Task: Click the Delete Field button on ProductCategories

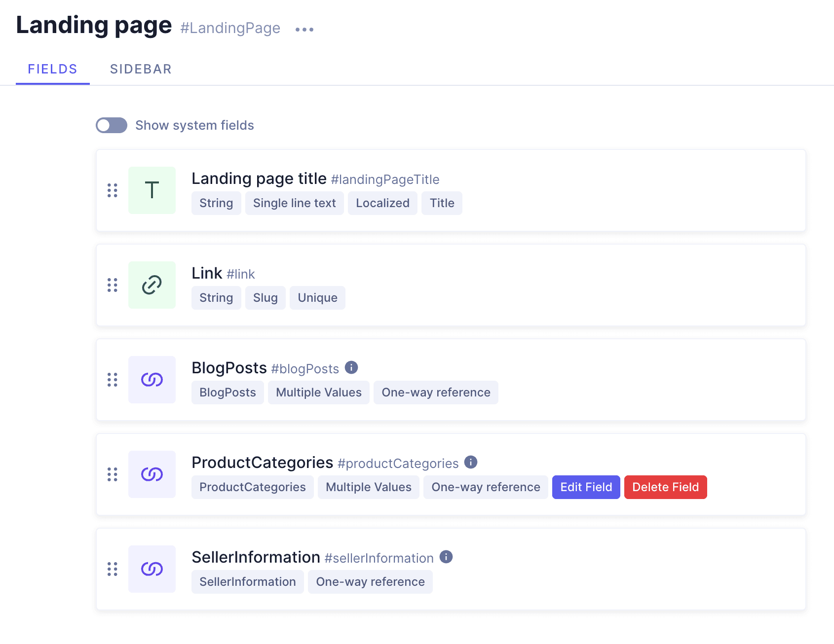Action: tap(665, 487)
